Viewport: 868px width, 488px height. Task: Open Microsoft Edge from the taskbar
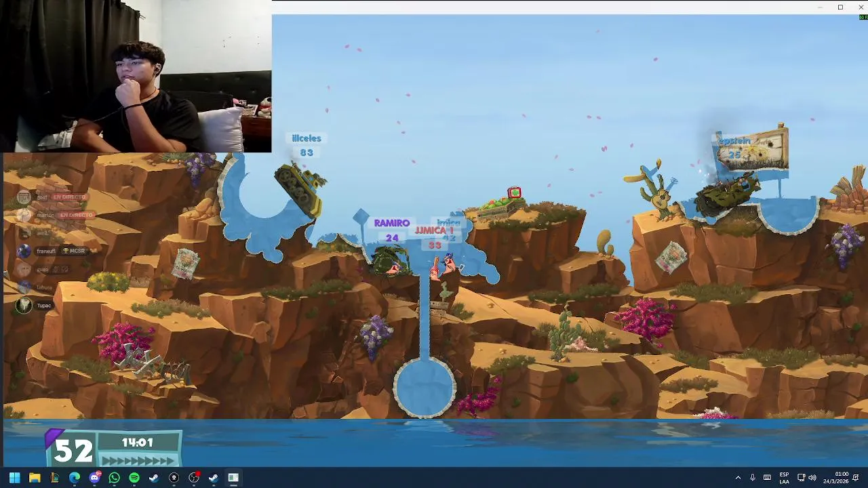pos(75,478)
